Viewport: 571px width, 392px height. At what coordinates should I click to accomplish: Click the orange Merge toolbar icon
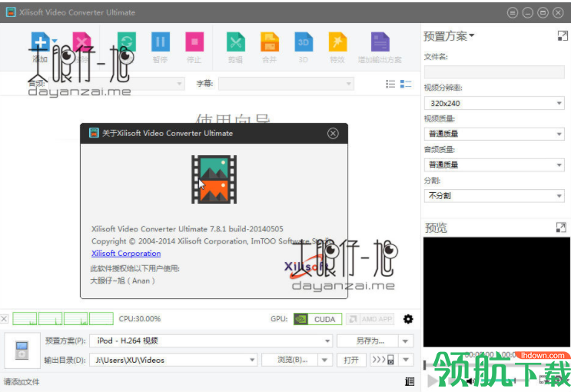pyautogui.click(x=270, y=42)
